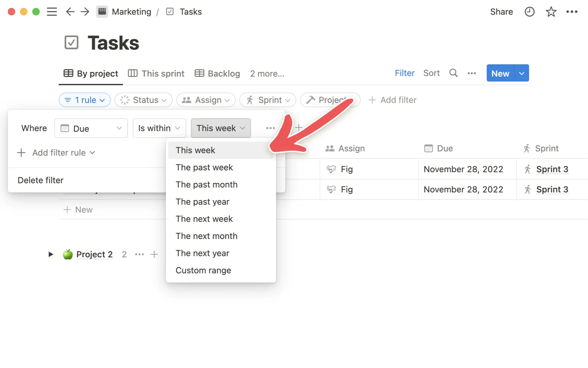Viewport: 588px width, 368px height.
Task: Add item to Project 2 group
Action: 154,254
